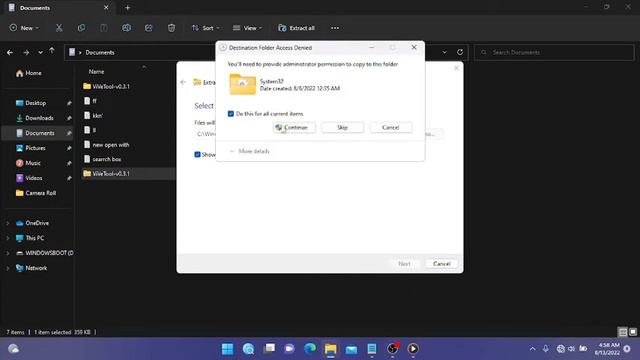Open the weather widget on the taskbar

click(x=13, y=349)
